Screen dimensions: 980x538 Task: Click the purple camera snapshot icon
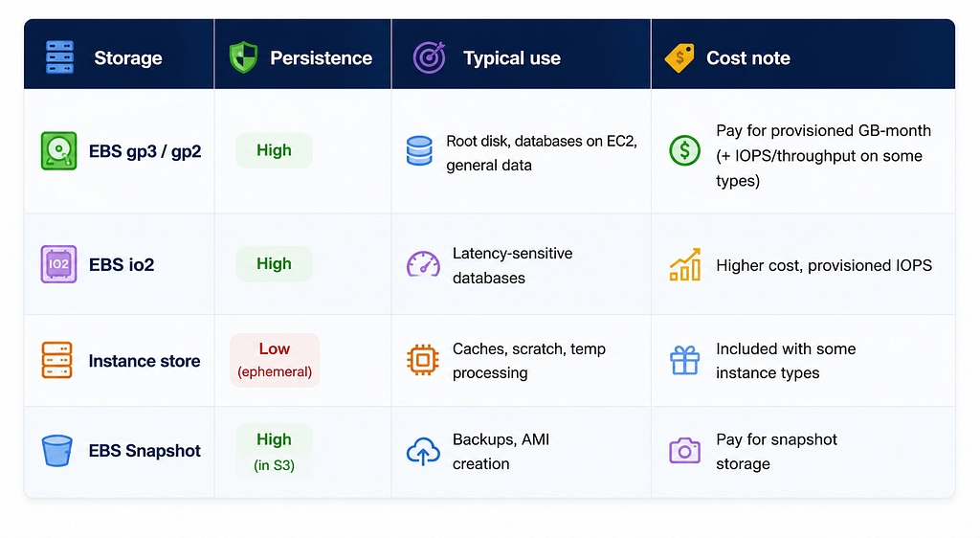[x=685, y=451]
